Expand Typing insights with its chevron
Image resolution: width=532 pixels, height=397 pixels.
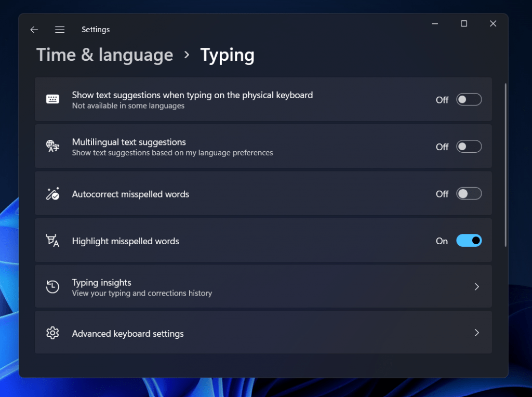point(476,286)
